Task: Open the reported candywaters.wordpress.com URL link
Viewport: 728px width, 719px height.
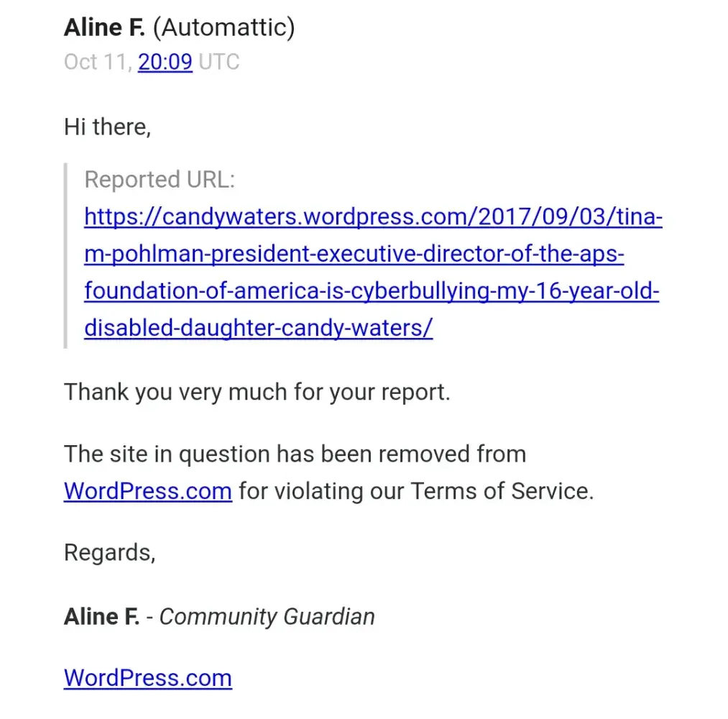Action: pyautogui.click(x=372, y=217)
